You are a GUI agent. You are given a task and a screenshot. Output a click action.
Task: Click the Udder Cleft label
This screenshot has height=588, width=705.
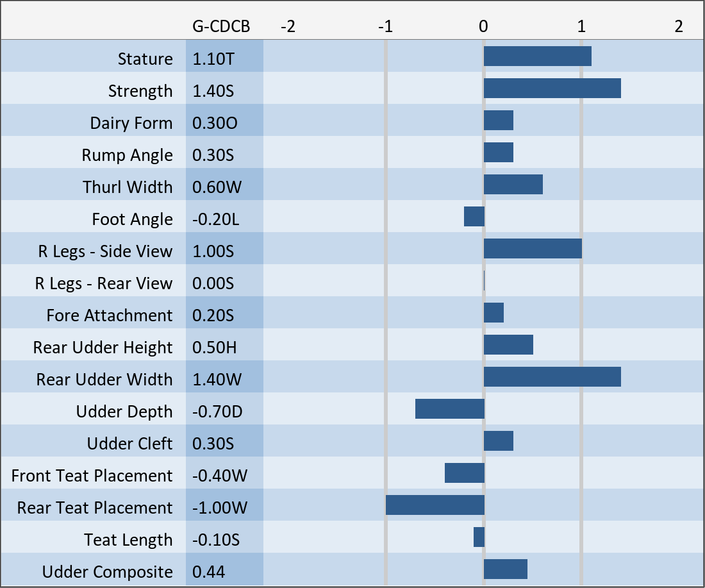pos(129,444)
